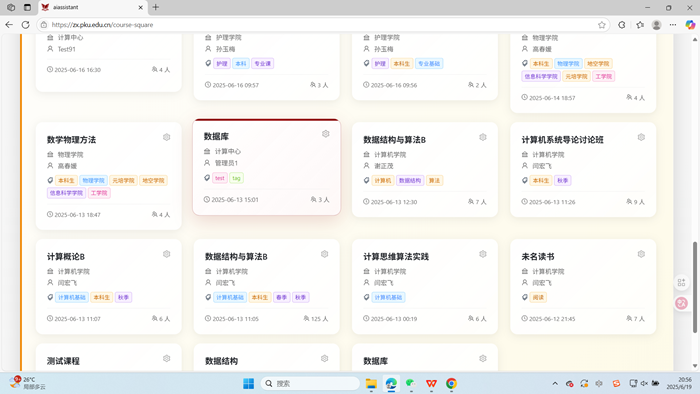The image size is (700, 394).
Task: Click the page vertical scrollbar thumb
Action: [x=695, y=287]
